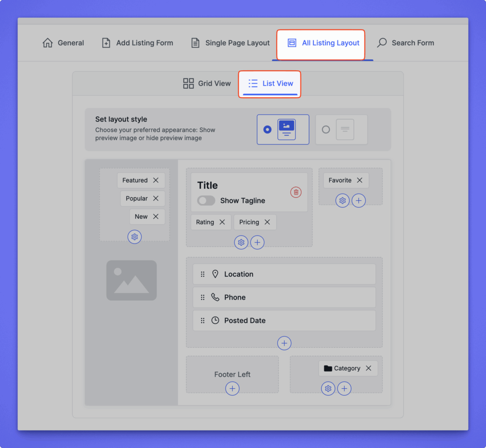Screen dimensions: 486x448
Task: Delete the Title field with trash icon
Action: click(x=296, y=192)
